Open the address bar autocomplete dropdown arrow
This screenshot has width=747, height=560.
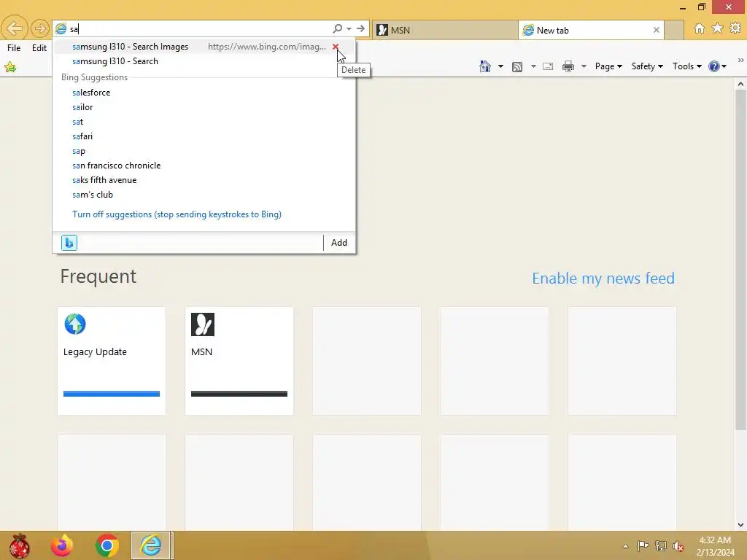click(x=349, y=28)
